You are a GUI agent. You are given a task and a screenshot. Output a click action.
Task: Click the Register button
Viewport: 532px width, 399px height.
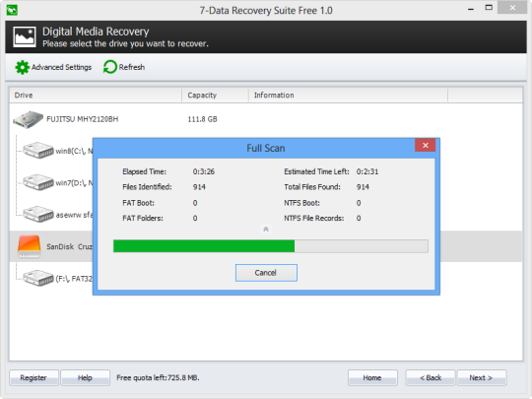click(33, 378)
